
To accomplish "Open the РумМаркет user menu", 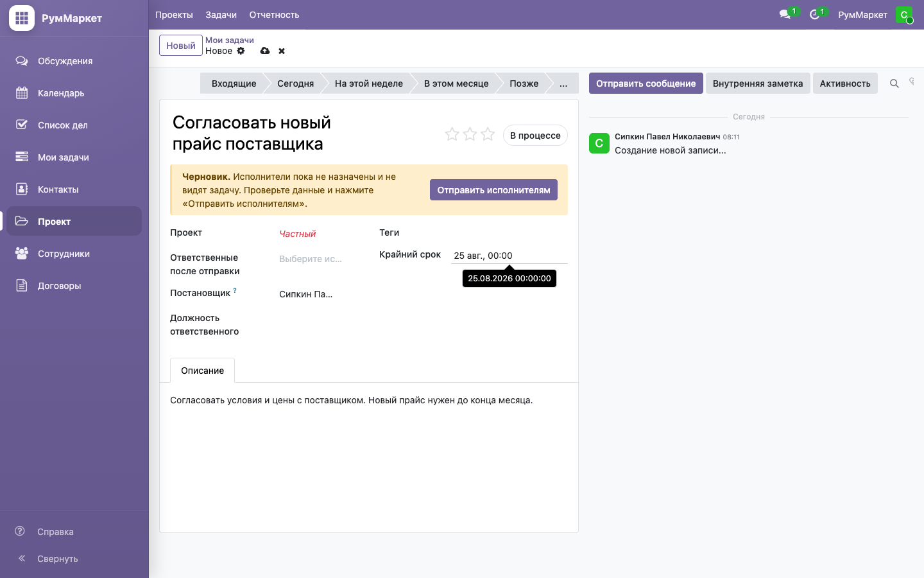I will tap(875, 14).
